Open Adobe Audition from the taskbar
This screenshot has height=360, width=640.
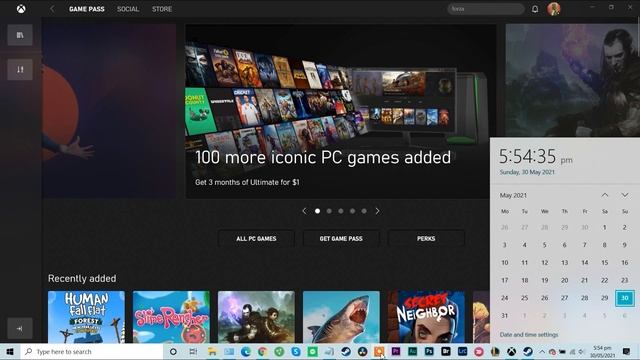click(x=412, y=351)
